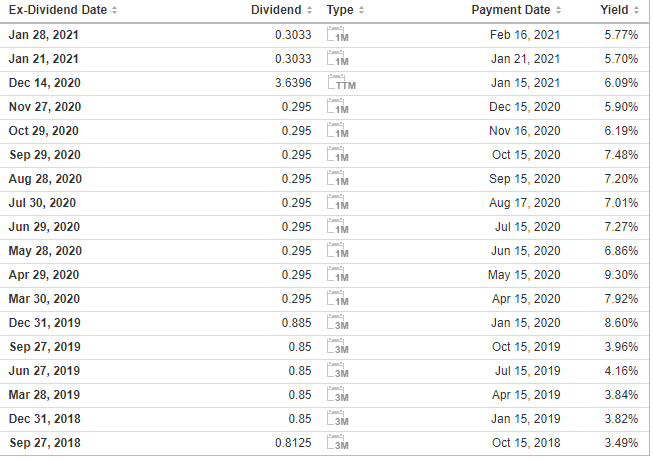Click the Feb 16, 2021 payment date

point(525,35)
